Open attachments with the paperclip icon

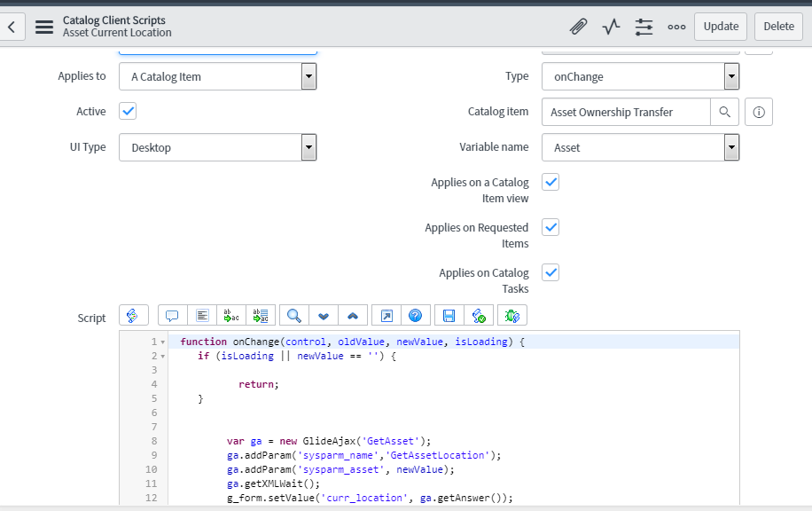click(x=579, y=27)
